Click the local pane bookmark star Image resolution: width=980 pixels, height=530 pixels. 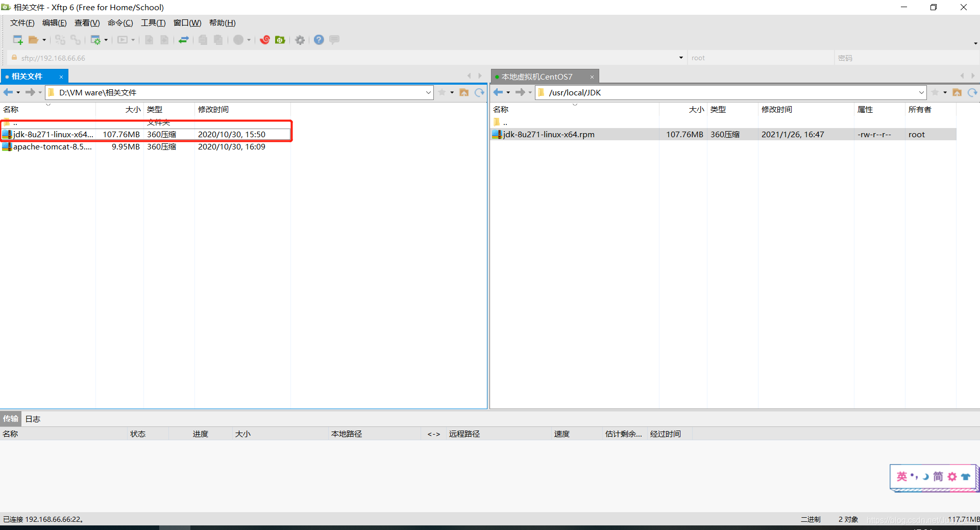[442, 92]
